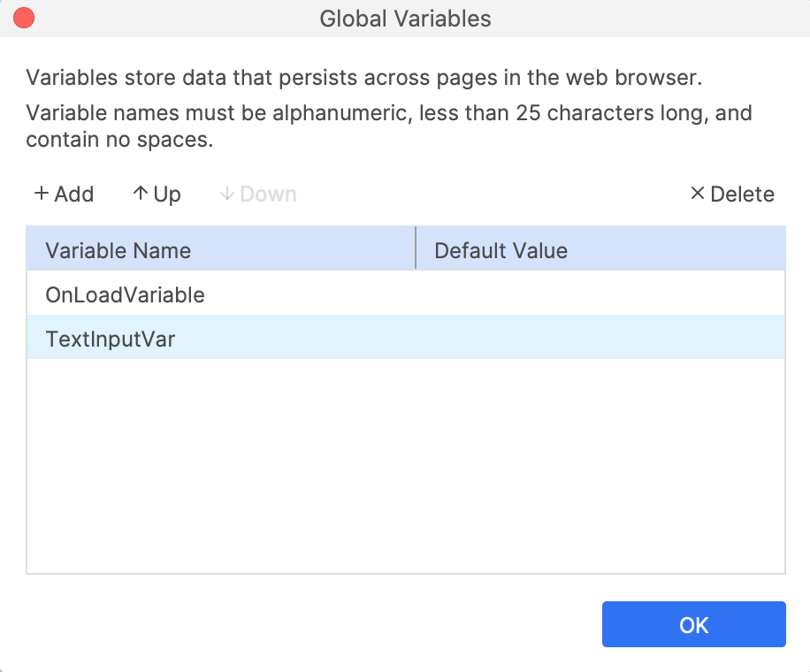Image resolution: width=810 pixels, height=672 pixels.
Task: Click the Delete text label
Action: (x=742, y=195)
